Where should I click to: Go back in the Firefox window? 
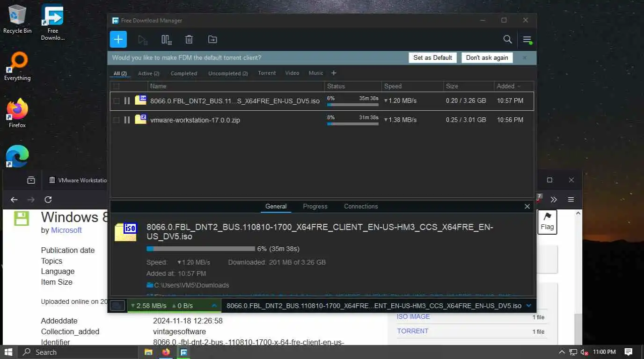[14, 200]
